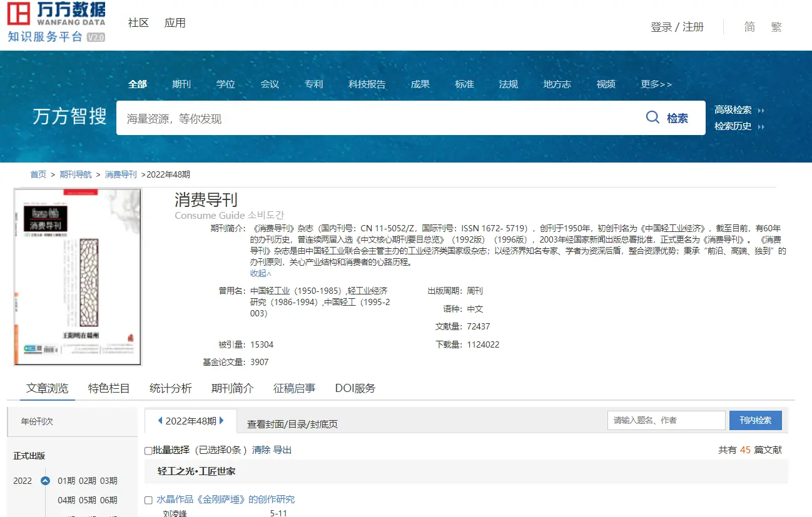
Task: Toggle the 批量选择 checkbox
Action: [148, 450]
